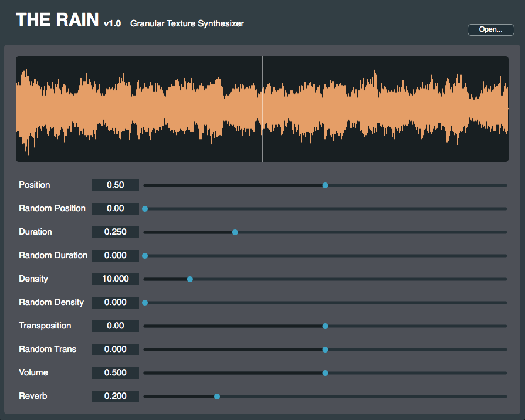Viewport: 525px width, 420px height.
Task: Click the "THE RAIN" title text
Action: (x=57, y=19)
